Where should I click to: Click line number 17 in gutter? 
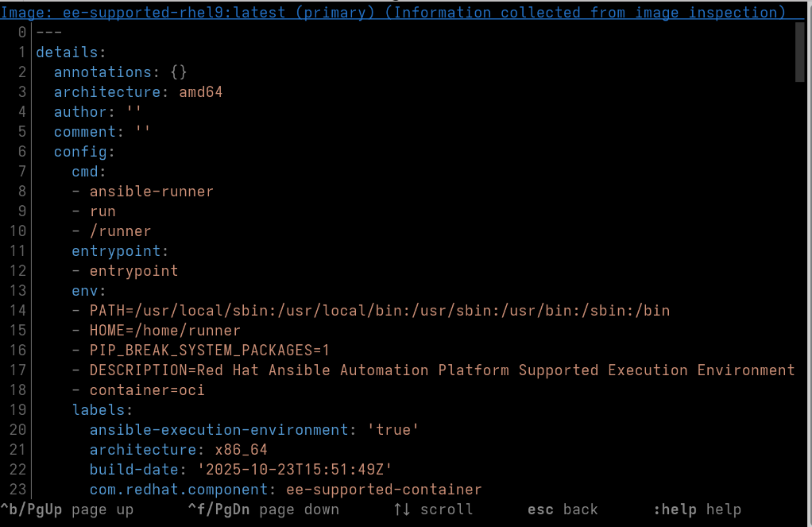coord(17,370)
